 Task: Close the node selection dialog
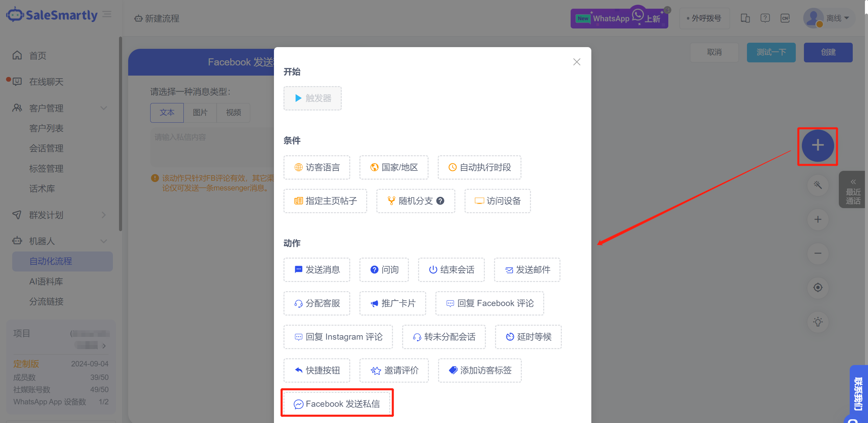tap(576, 62)
